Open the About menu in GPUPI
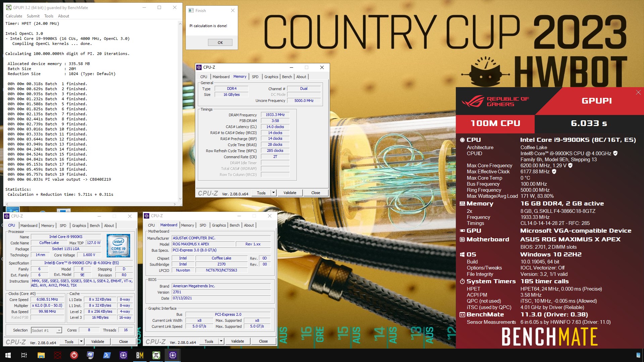 tap(63, 16)
